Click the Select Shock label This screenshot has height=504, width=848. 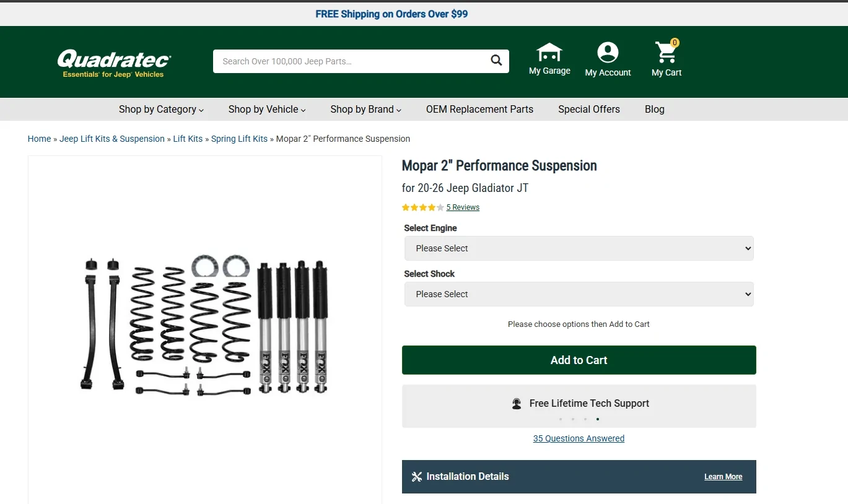429,274
